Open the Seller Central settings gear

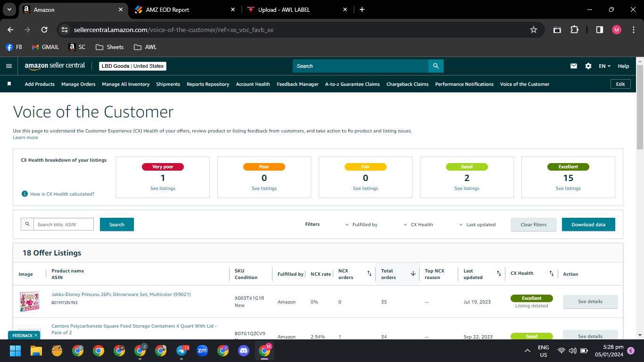(x=588, y=66)
